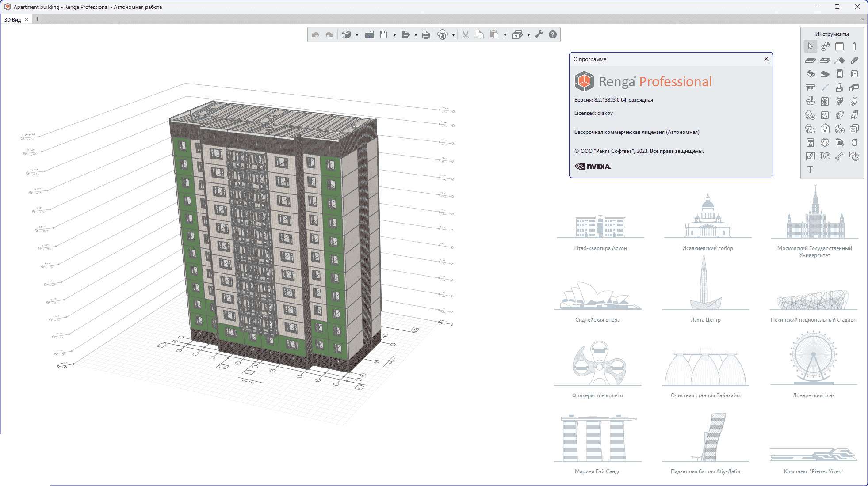Add a new tab with plus button
This screenshot has width=868, height=486.
pyautogui.click(x=37, y=19)
